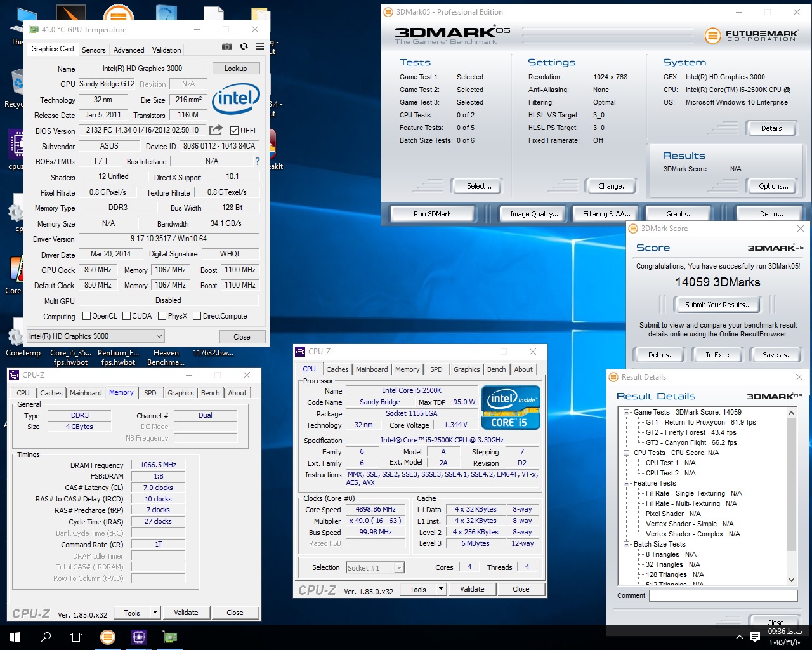Select GT1 - Return To Proxycon row
Image resolution: width=812 pixels, height=650 pixels.
700,422
